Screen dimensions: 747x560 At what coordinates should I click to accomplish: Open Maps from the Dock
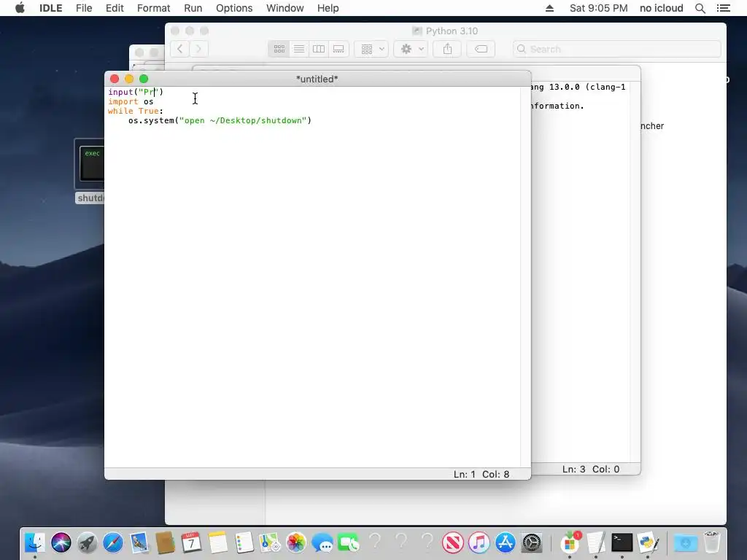tap(270, 542)
